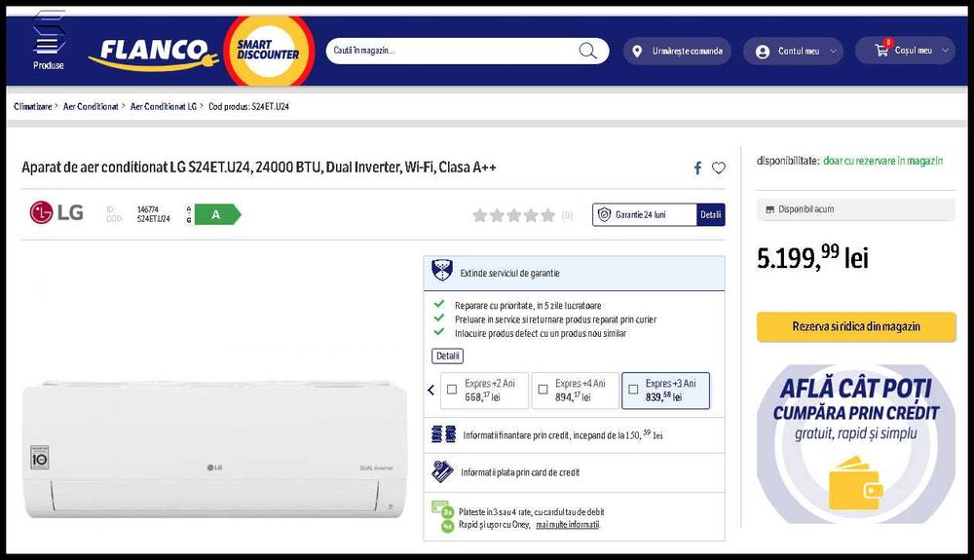Click the Disponibil acum store icon
This screenshot has height=560, width=974.
[770, 209]
